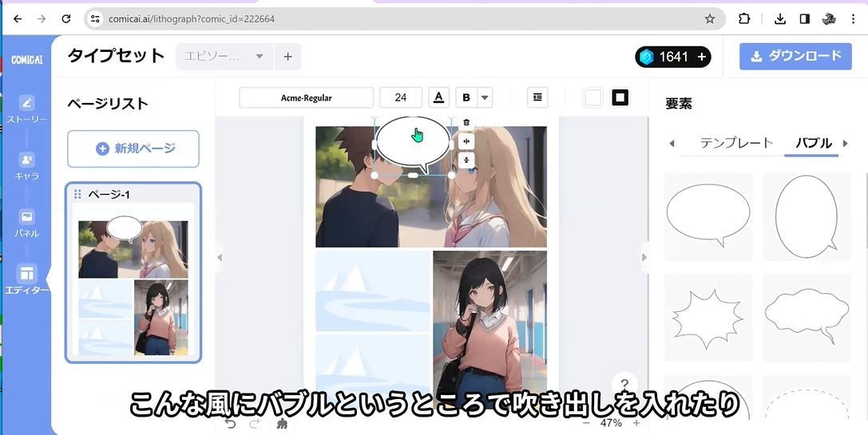Open the help question mark button
The image size is (868, 435).
click(624, 385)
